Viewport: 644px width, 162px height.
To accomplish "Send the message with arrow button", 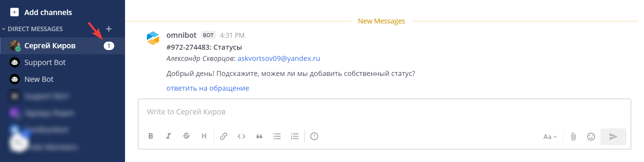I will [613, 136].
